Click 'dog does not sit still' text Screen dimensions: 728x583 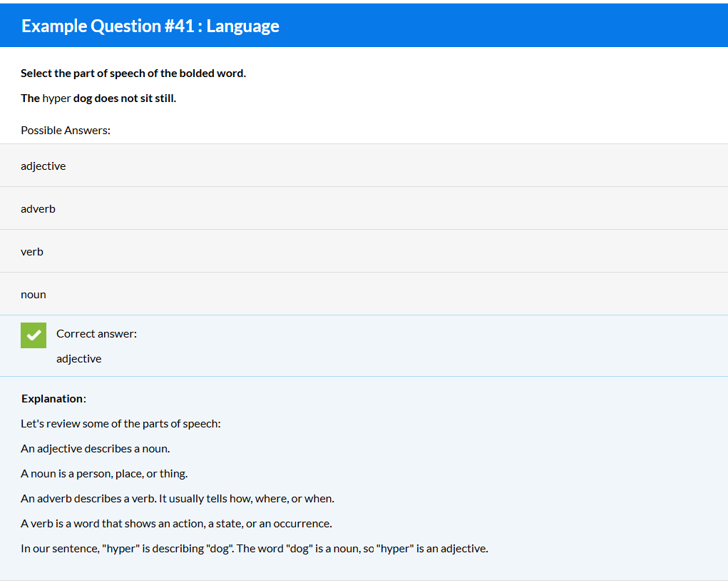125,98
